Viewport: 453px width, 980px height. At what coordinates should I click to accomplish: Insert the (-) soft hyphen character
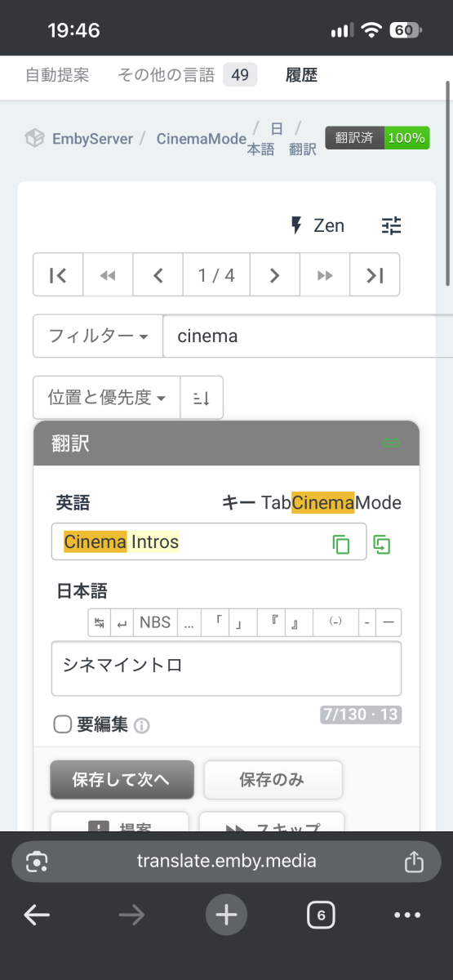[335, 622]
